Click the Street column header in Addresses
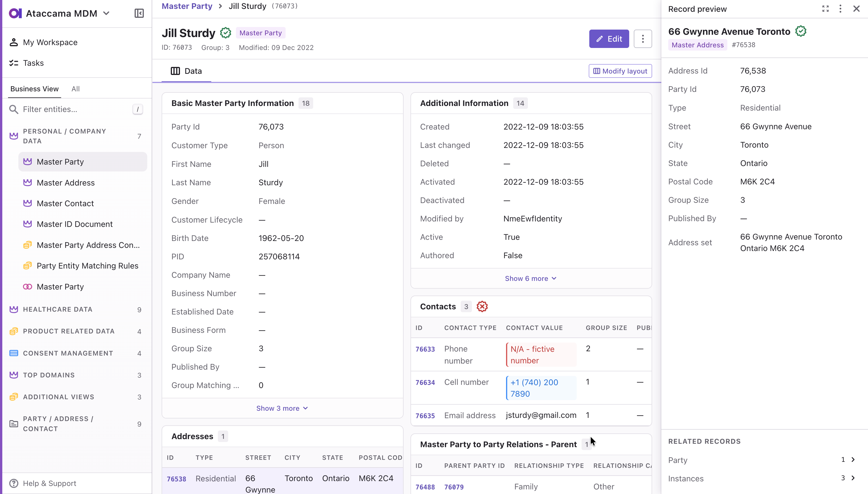This screenshot has width=868, height=494. tap(258, 457)
